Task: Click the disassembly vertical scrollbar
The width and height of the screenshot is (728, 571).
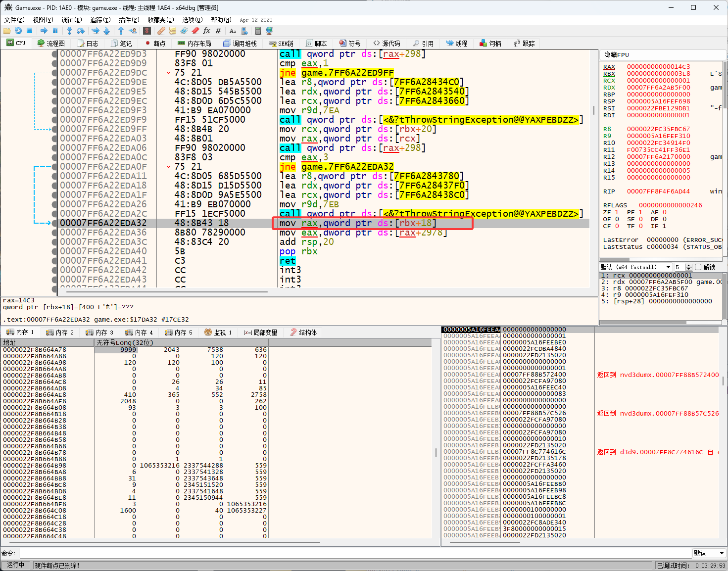Action: (x=593, y=168)
